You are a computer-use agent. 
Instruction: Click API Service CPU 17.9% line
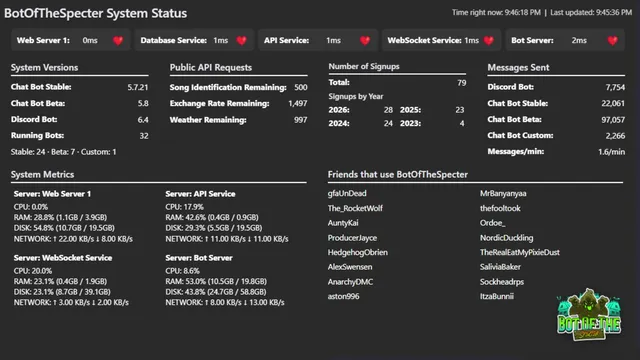point(184,207)
